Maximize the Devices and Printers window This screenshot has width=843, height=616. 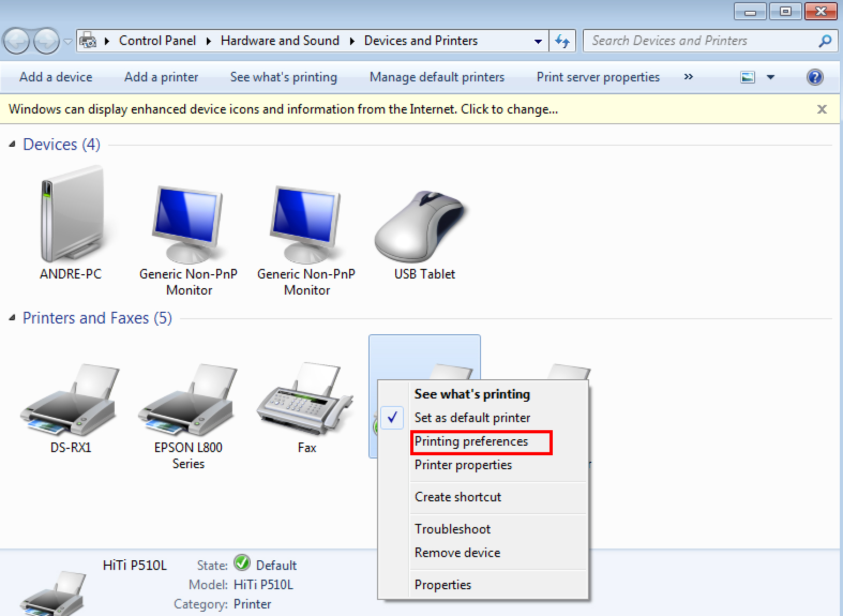(786, 11)
